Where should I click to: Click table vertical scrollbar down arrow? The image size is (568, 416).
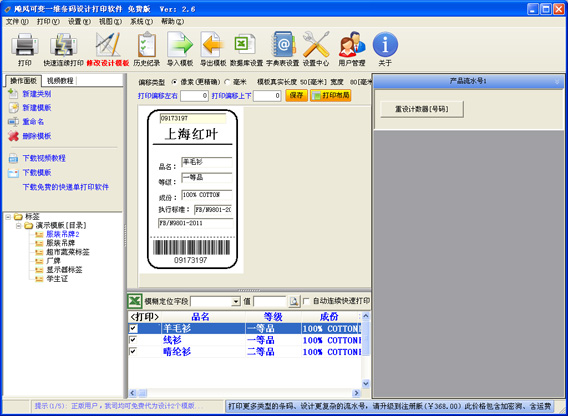(x=366, y=383)
